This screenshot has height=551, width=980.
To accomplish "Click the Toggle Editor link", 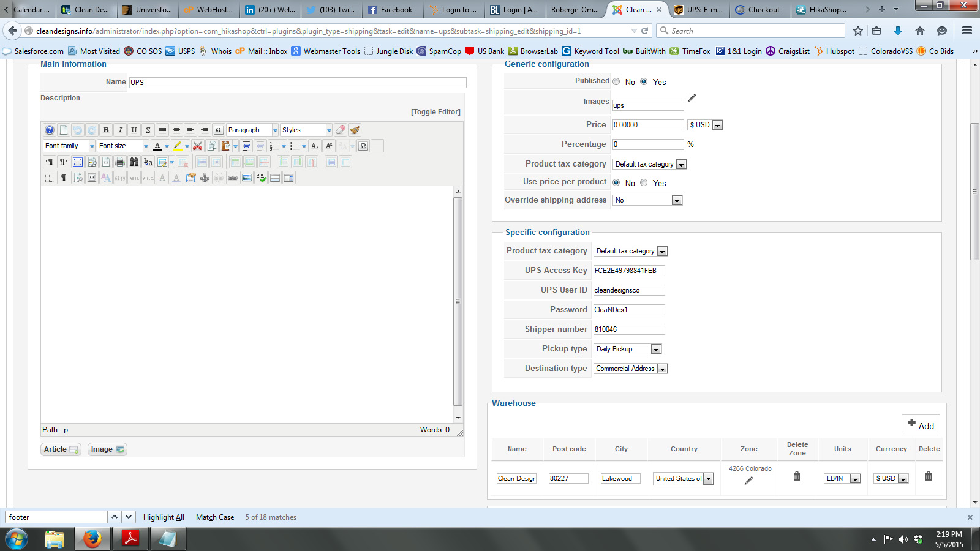I will pyautogui.click(x=435, y=112).
